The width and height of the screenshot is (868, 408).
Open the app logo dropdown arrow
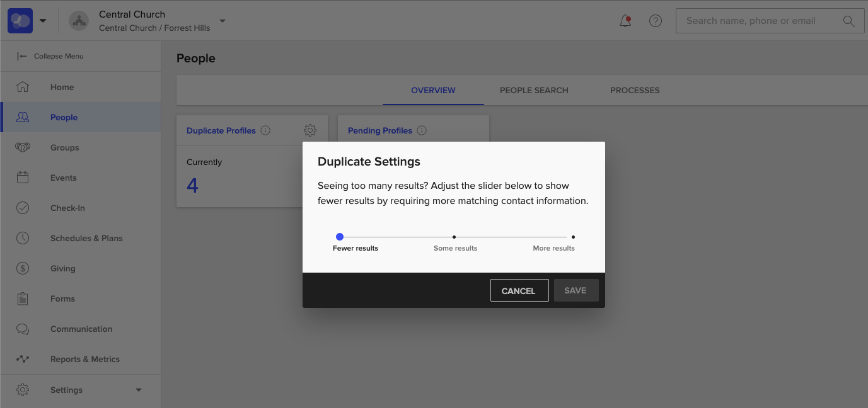[42, 20]
